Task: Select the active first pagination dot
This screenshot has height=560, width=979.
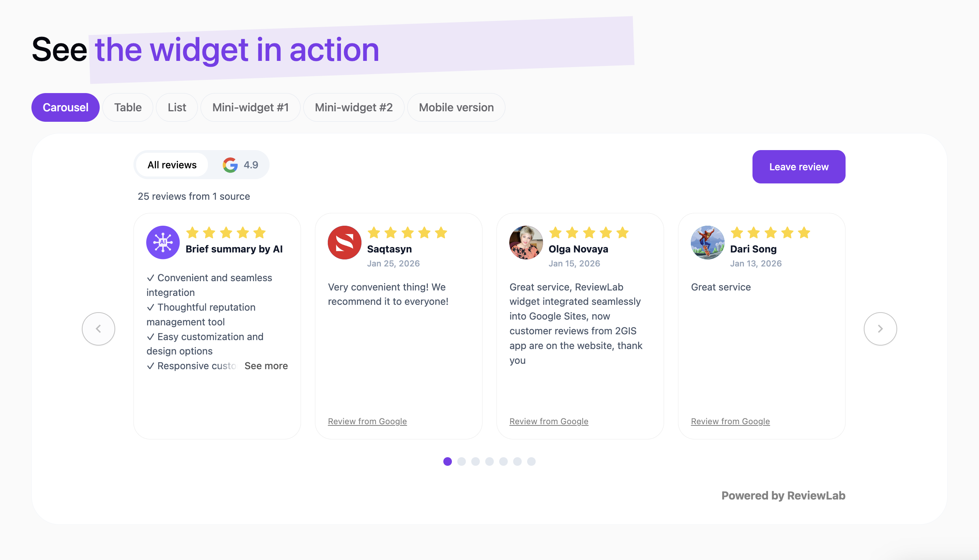Action: click(x=448, y=461)
